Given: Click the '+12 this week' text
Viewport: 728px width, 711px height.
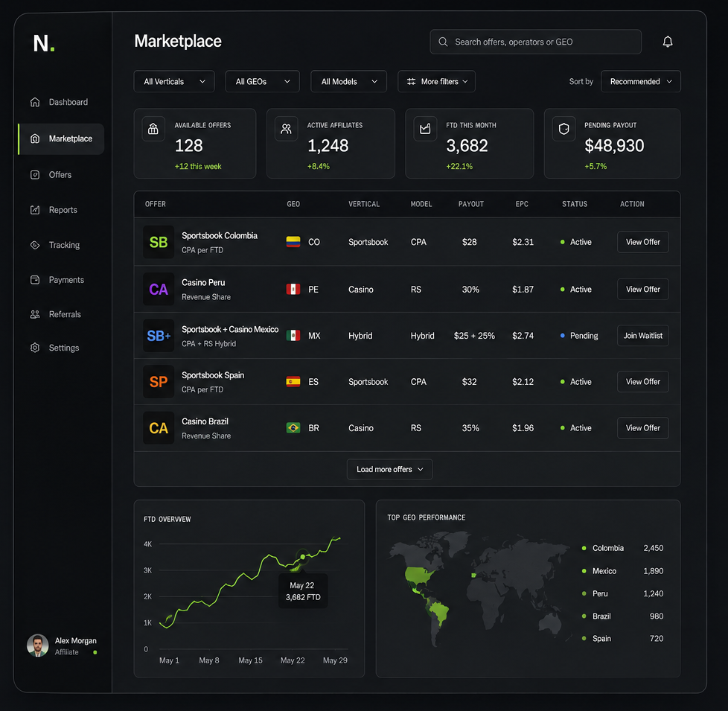Looking at the screenshot, I should click(198, 166).
